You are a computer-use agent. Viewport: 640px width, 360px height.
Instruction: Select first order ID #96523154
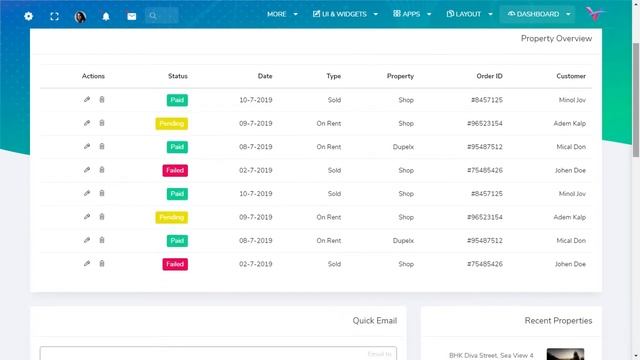point(484,123)
